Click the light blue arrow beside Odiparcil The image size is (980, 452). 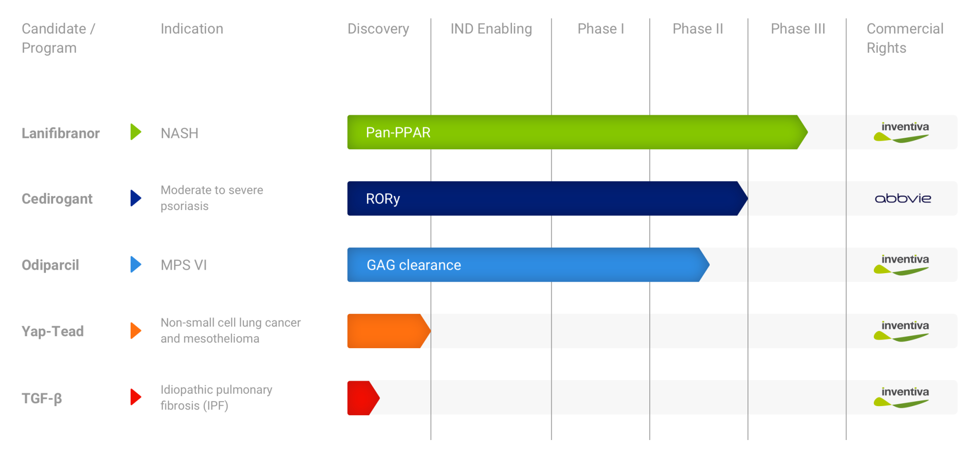pyautogui.click(x=135, y=264)
